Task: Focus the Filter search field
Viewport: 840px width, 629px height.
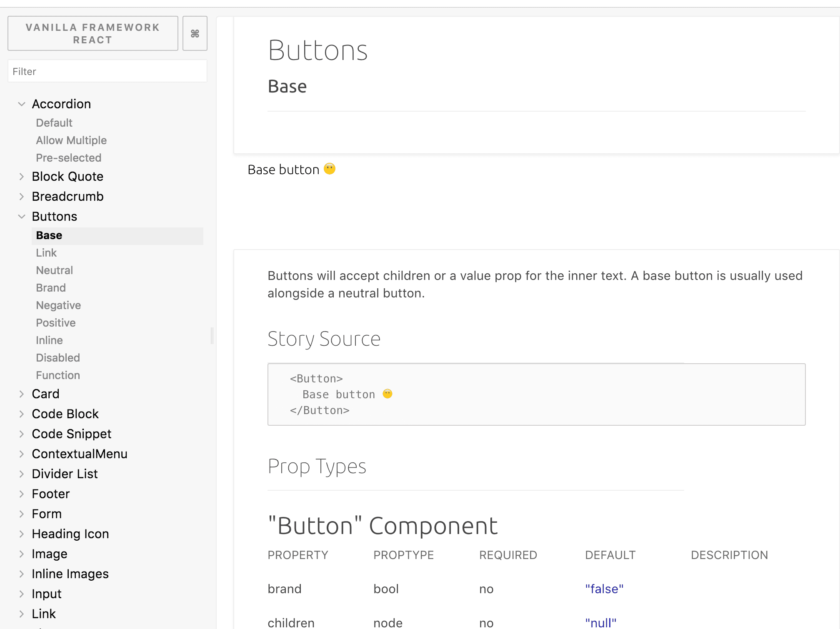Action: click(107, 71)
